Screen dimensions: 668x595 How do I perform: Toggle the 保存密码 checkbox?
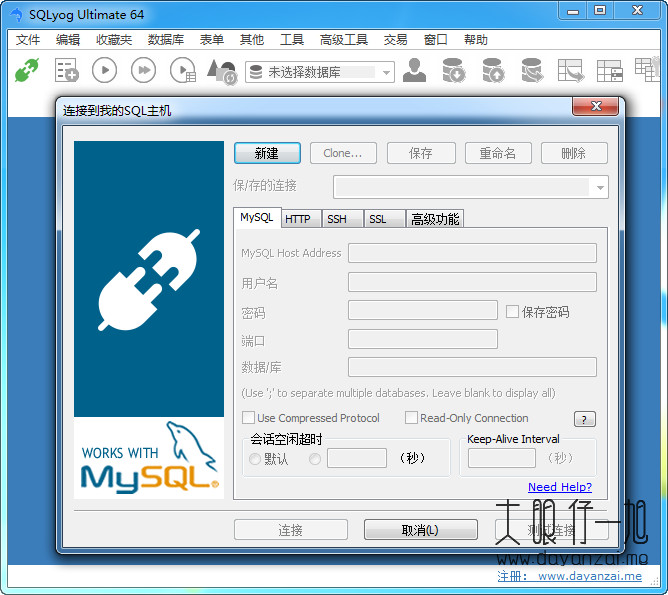click(512, 311)
